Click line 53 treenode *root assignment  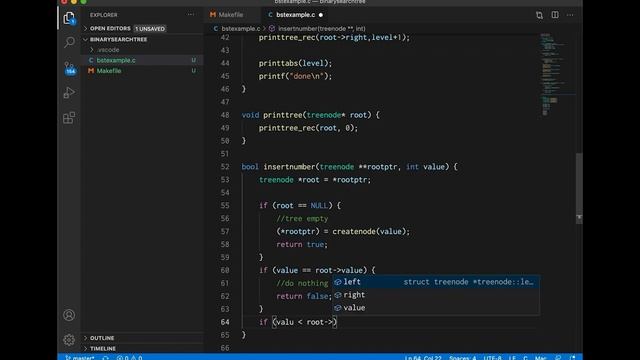coord(315,180)
